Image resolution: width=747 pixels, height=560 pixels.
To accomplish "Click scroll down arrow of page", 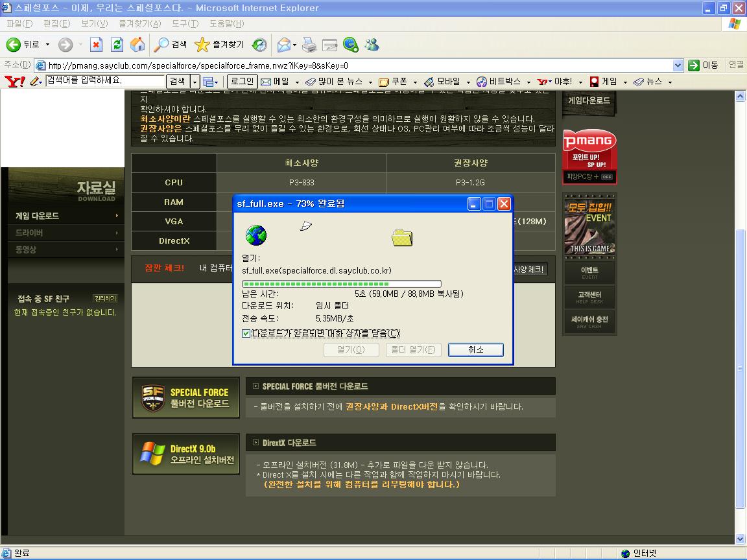I will tap(740, 539).
